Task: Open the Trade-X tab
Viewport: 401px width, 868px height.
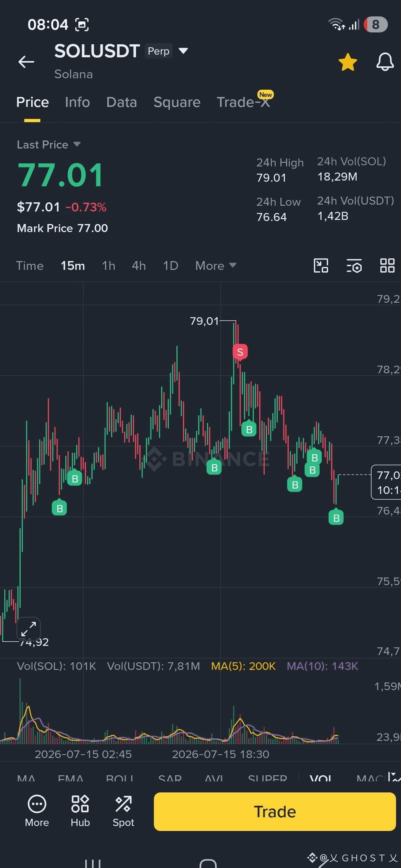Action: [244, 102]
